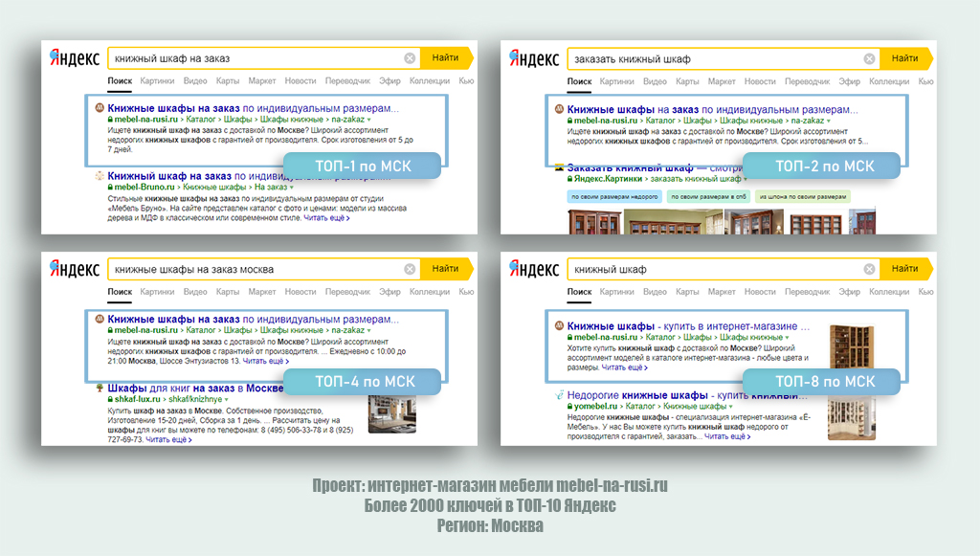Click the Яндекс logo in the ТОП-2 panel
Image resolution: width=980 pixels, height=556 pixels.
point(534,58)
